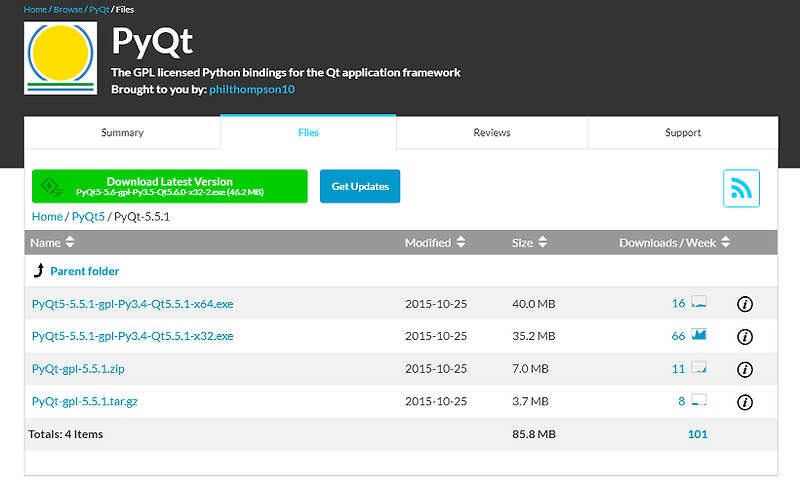Show info for PyQt-gpl-5.5.1.tar.gz
The height and width of the screenshot is (484, 800).
744,402
